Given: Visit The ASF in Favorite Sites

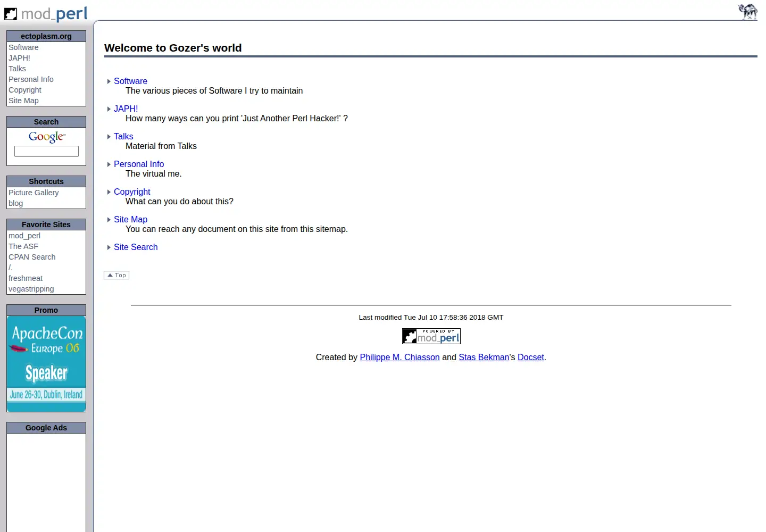Looking at the screenshot, I should tap(23, 246).
